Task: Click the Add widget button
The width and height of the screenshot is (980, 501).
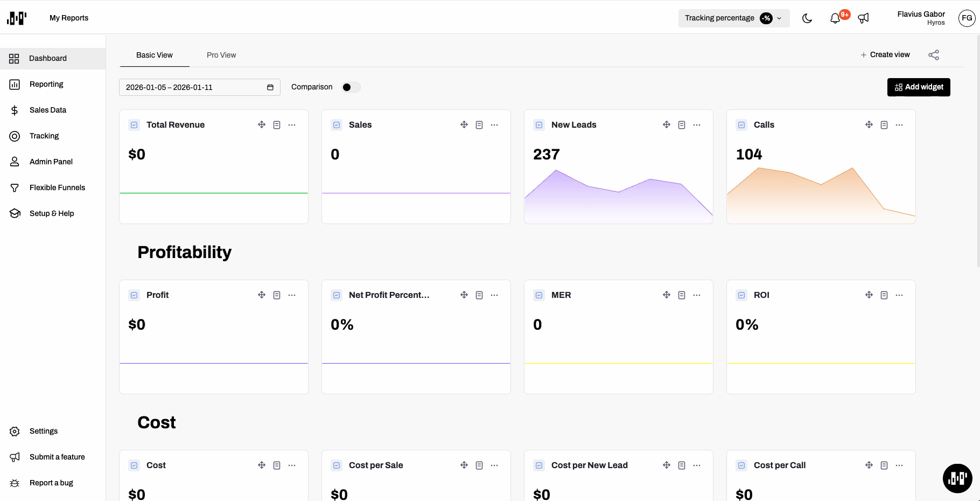Action: click(x=919, y=87)
